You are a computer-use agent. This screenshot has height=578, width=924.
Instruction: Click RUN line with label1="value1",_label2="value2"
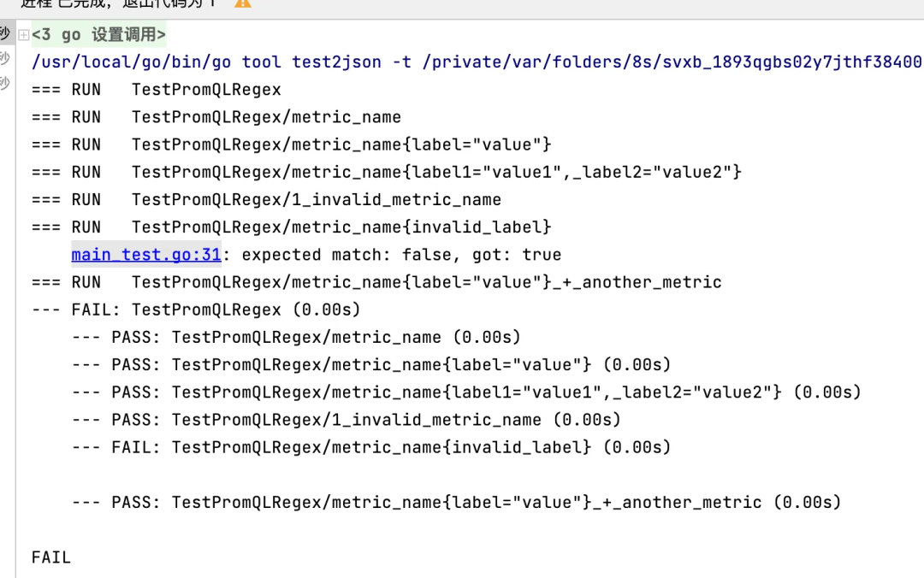tap(387, 172)
